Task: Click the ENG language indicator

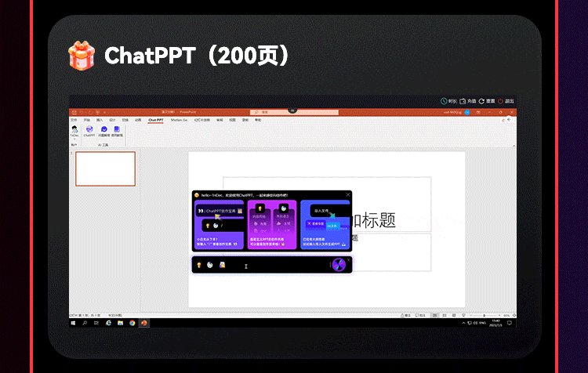Action: [483, 323]
